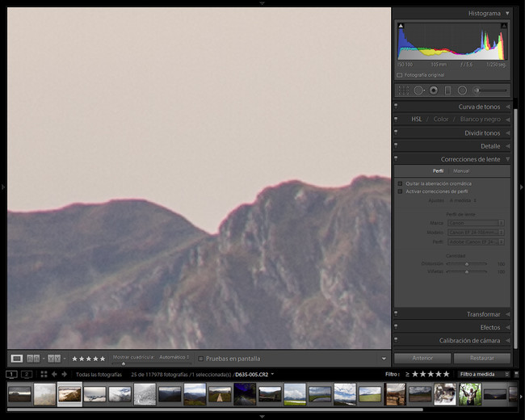525x420 pixels.
Task: Click Todas las fotografías source label
Action: point(99,375)
